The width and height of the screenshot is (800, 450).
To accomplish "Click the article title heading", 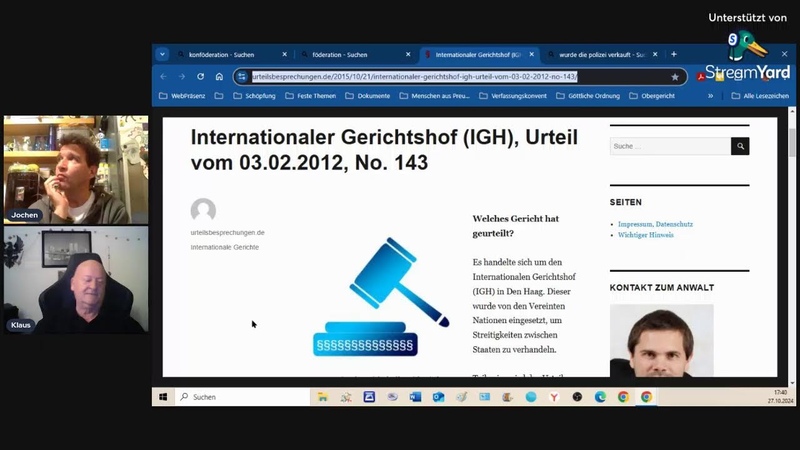I will [x=384, y=150].
